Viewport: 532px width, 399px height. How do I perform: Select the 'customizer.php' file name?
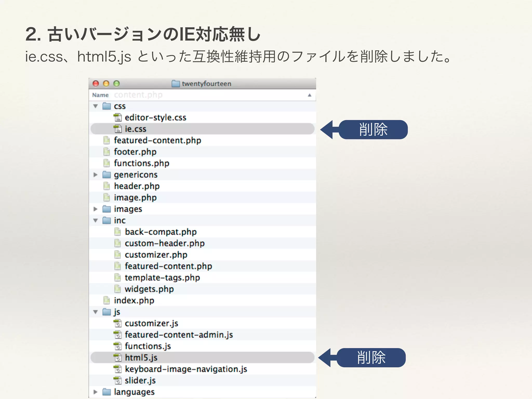(156, 255)
